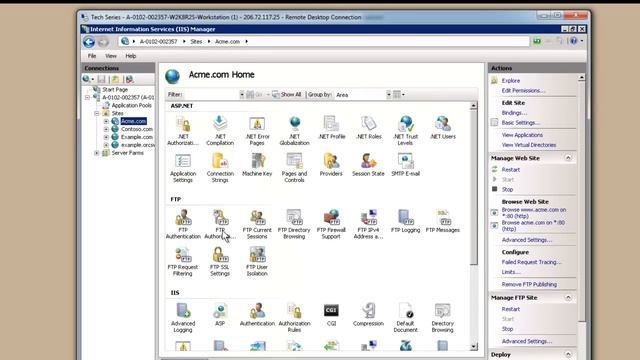The image size is (640, 360).
Task: Open FTP Request Filtering feature
Action: 183,261
